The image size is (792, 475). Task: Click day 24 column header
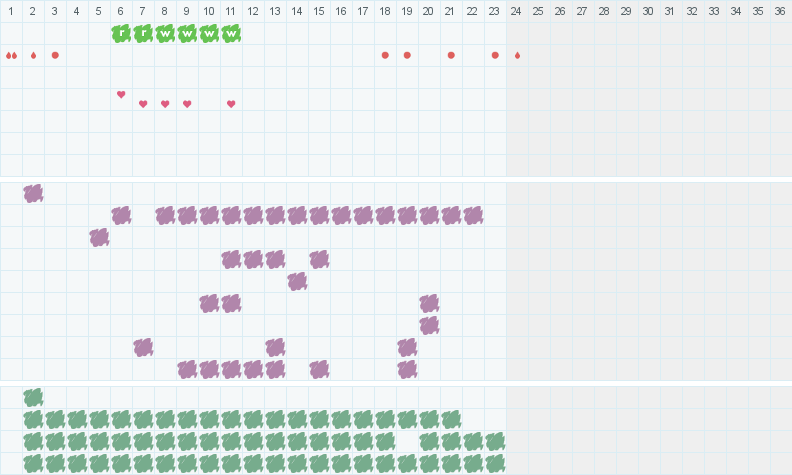[517, 11]
